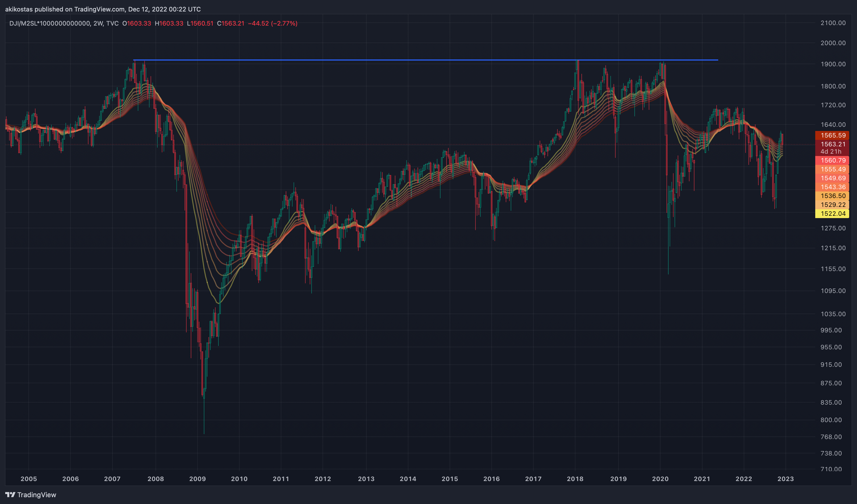This screenshot has width=857, height=504.
Task: Click the 2006 time axis label
Action: [x=70, y=479]
